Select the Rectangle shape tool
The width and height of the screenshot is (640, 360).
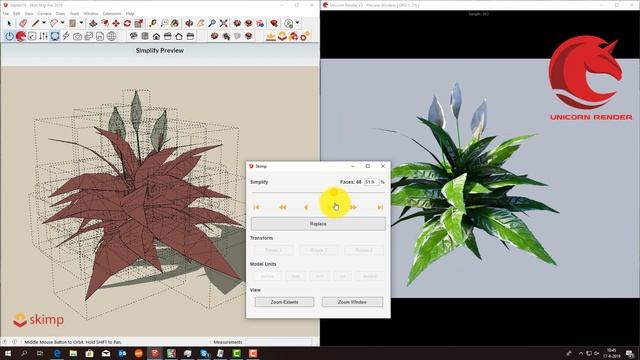(73, 23)
